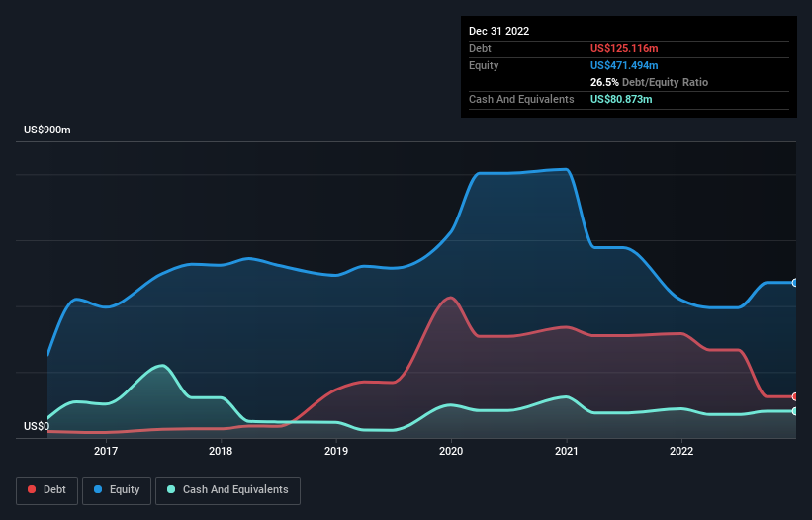
Task: Click the teal Cash And Equivalents legend dot
Action: [x=171, y=489]
